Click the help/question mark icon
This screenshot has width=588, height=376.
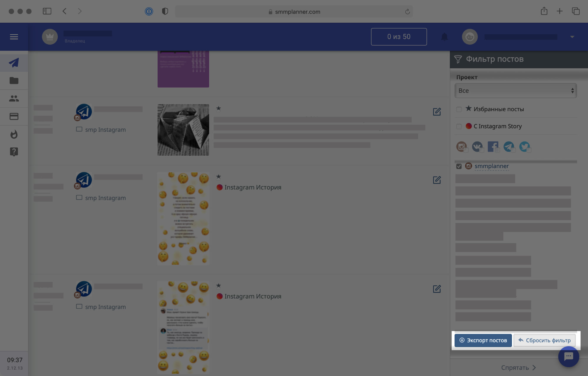14,152
